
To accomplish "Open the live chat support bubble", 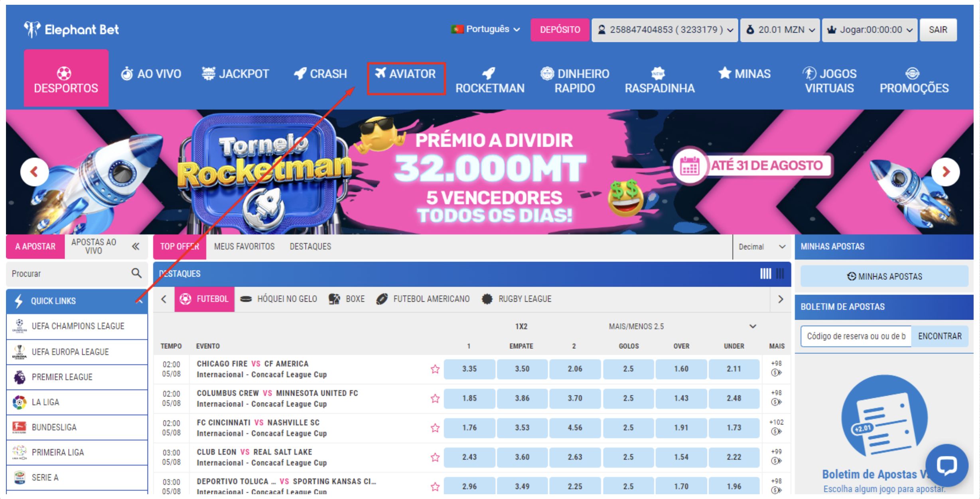I will pos(947,465).
